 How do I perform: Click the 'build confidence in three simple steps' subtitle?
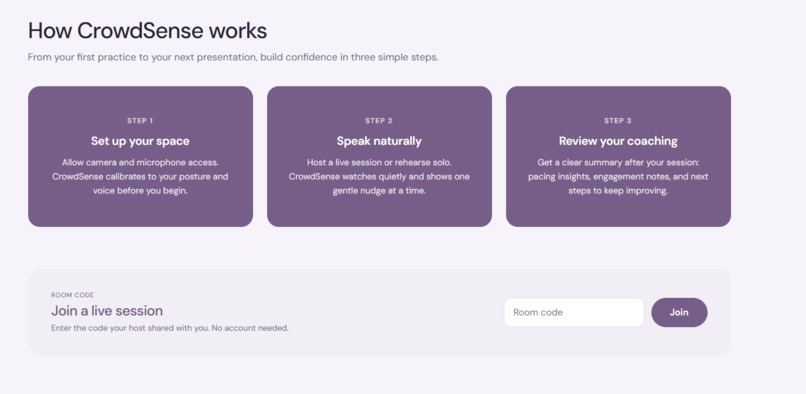click(349, 57)
